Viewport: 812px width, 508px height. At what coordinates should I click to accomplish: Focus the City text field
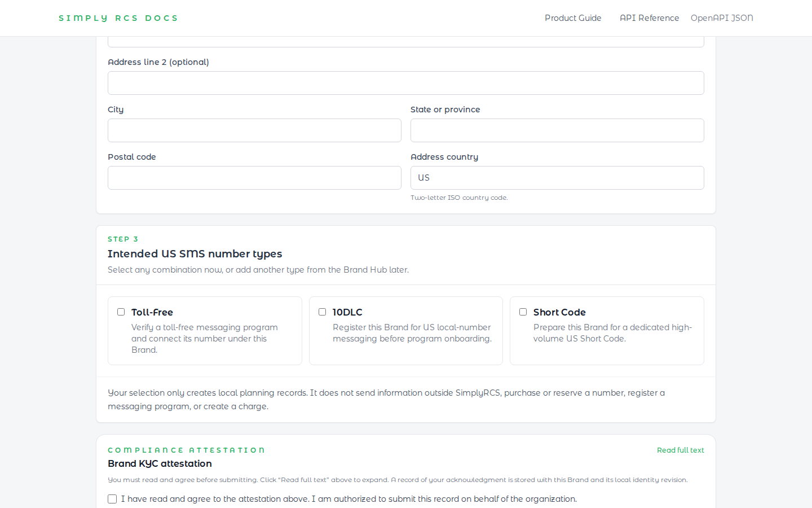pos(254,130)
